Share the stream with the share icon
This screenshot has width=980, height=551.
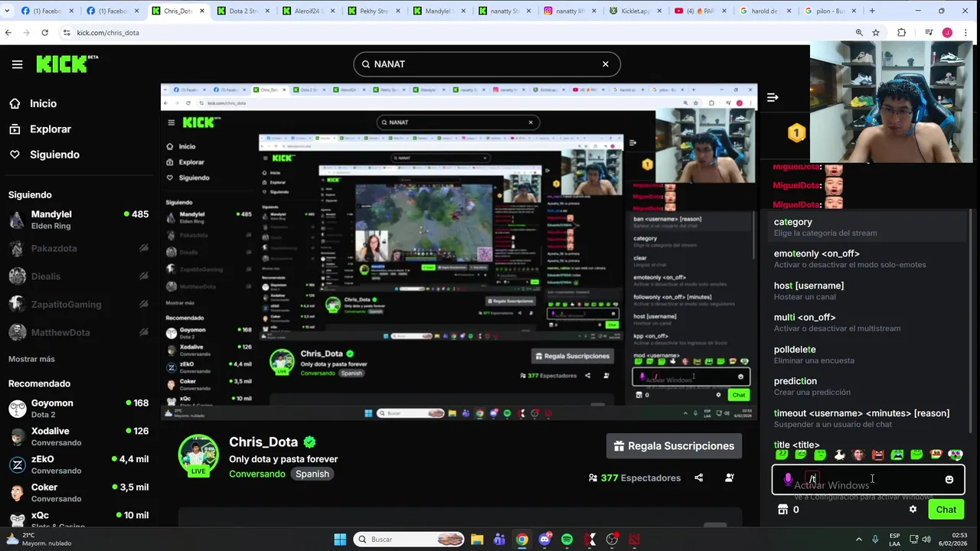[698, 478]
